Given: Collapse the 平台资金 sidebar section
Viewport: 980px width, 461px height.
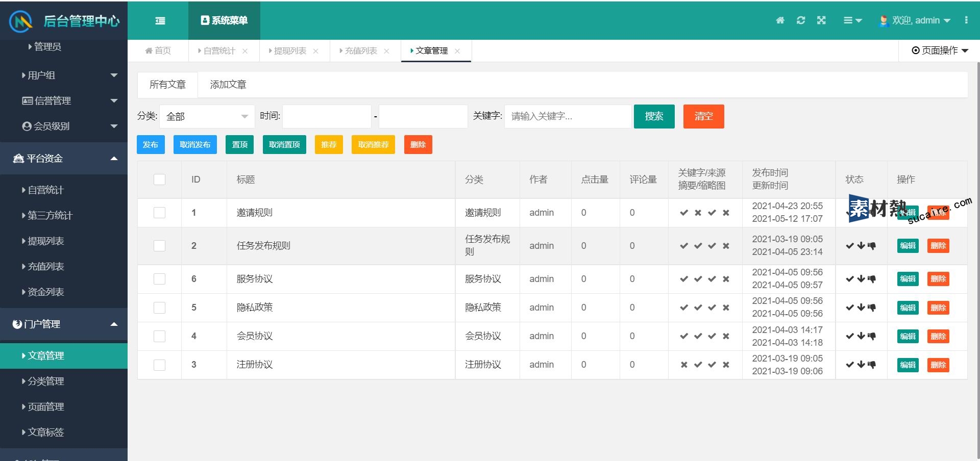Looking at the screenshot, I should (64, 159).
